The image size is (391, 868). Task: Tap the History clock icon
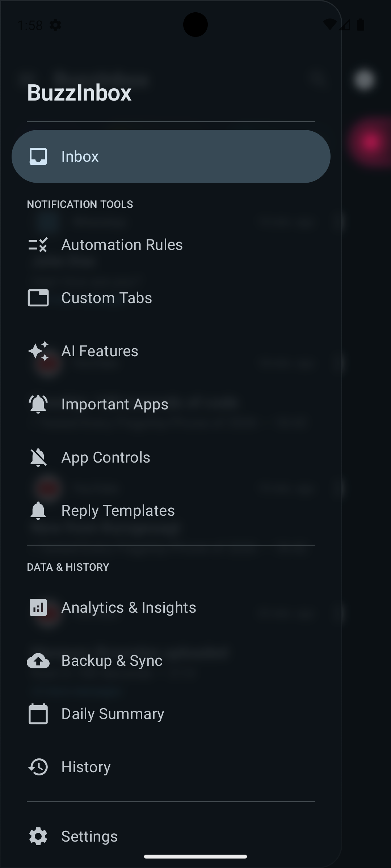(38, 766)
